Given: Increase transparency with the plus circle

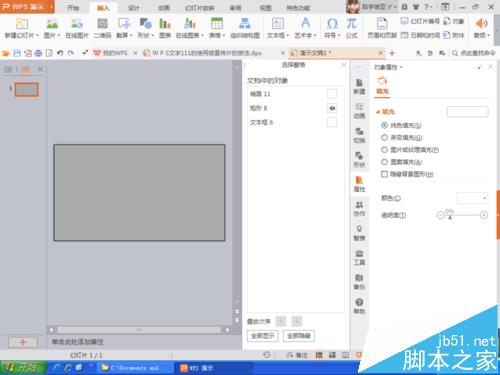Looking at the screenshot, I should [x=484, y=215].
